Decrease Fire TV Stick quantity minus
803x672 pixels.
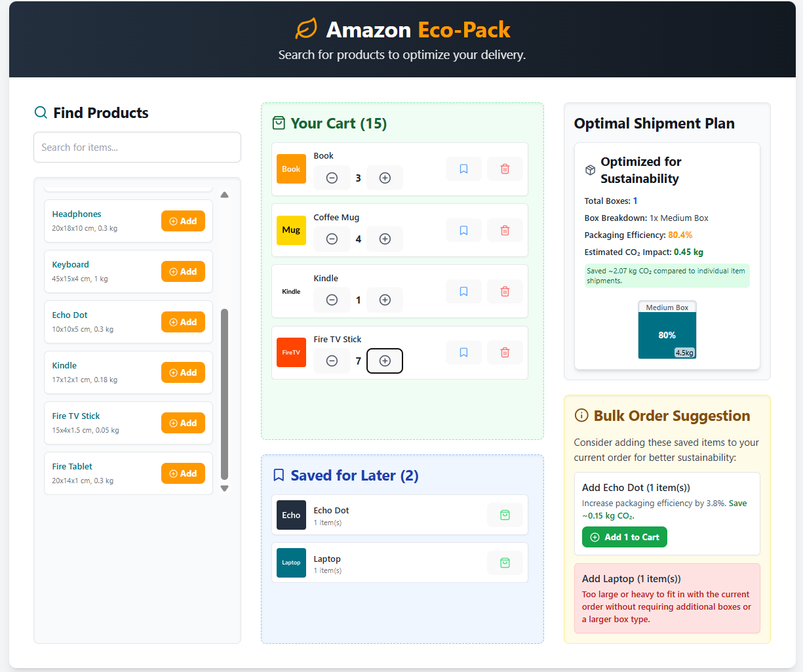point(332,361)
